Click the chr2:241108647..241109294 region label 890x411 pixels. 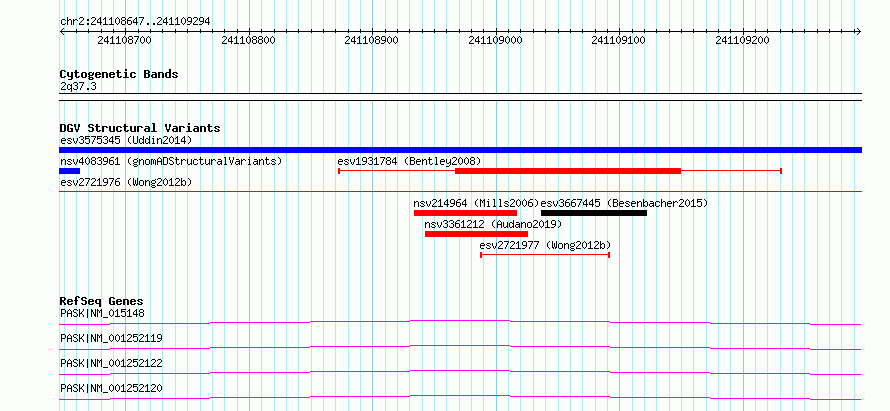(135, 22)
